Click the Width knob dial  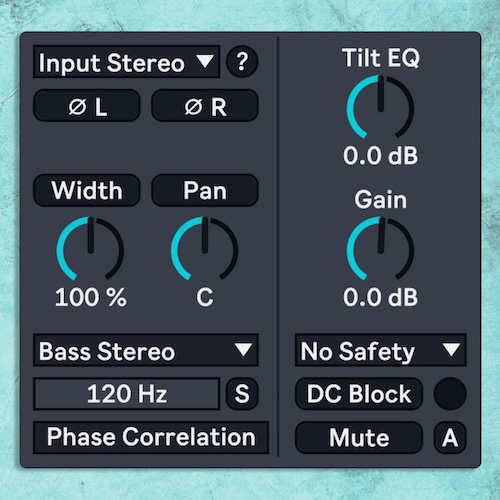tap(90, 249)
